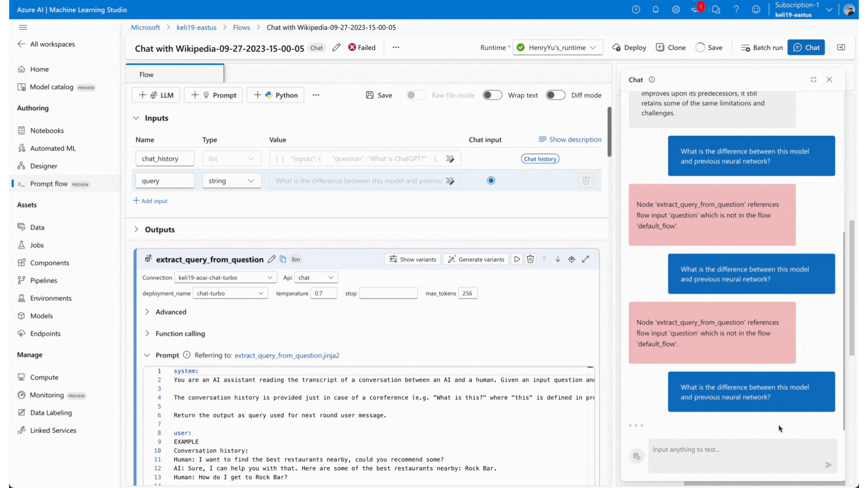This screenshot has height=488, width=868.
Task: Copy the node name icon
Action: [x=283, y=259]
